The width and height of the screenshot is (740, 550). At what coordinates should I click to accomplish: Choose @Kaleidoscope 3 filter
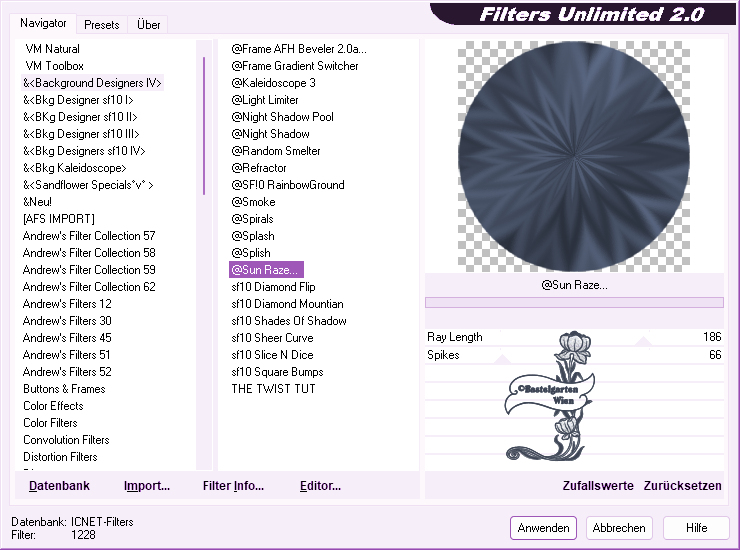tap(273, 83)
